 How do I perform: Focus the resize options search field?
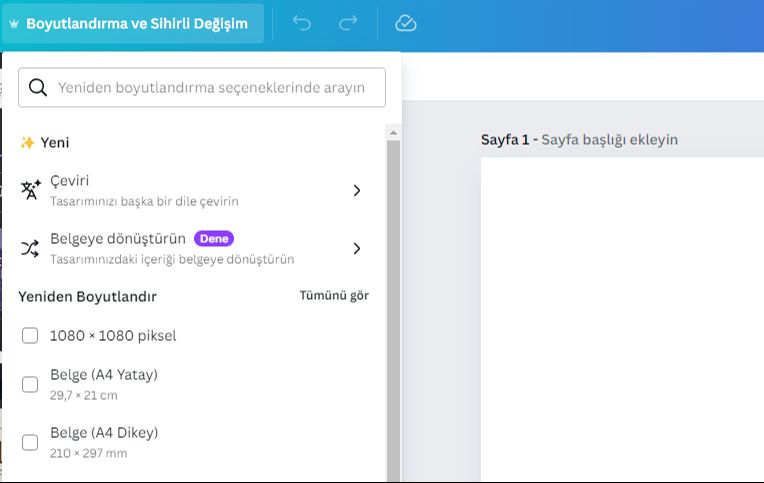coord(202,88)
